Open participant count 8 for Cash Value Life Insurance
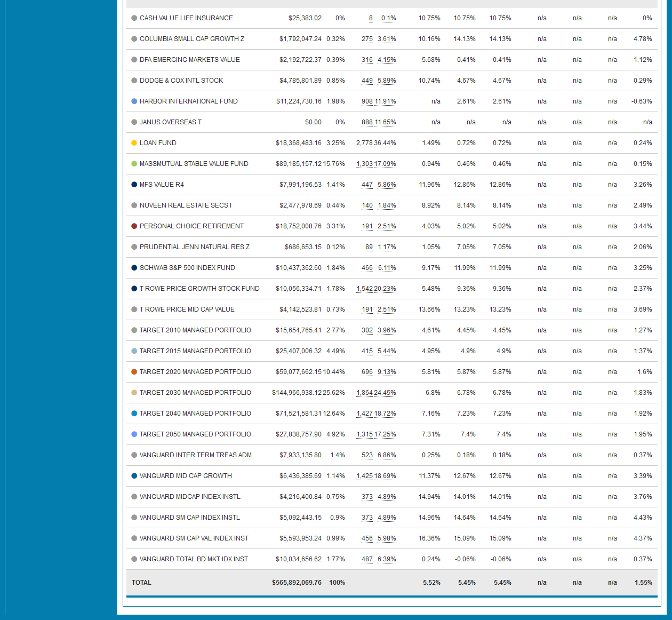The height and width of the screenshot is (620, 672). 371,18
